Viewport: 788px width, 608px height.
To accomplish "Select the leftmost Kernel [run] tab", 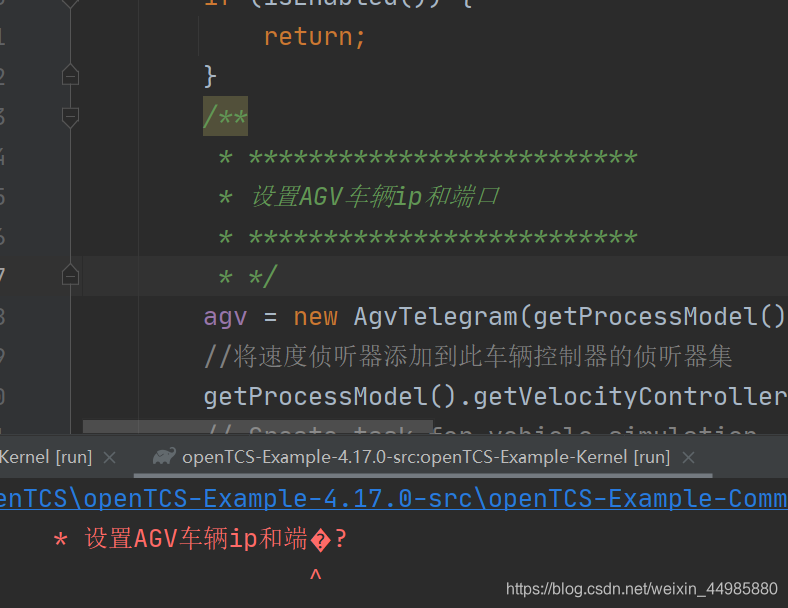I will coord(46,457).
